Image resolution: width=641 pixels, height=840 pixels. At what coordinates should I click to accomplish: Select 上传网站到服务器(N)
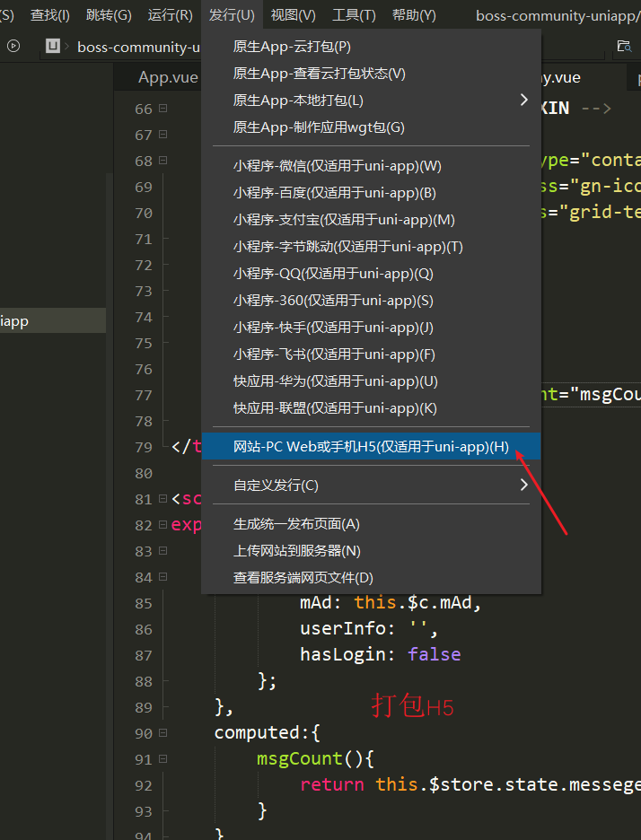371,551
